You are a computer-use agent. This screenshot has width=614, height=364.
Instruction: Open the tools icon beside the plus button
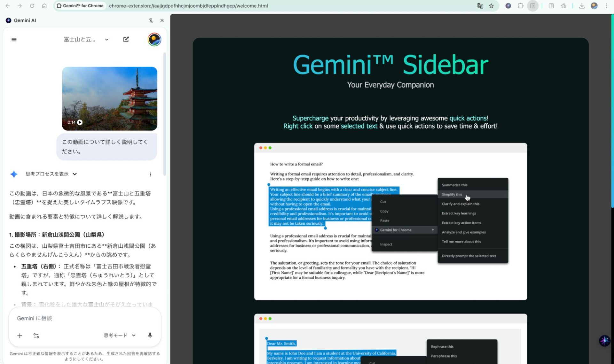tap(36, 336)
